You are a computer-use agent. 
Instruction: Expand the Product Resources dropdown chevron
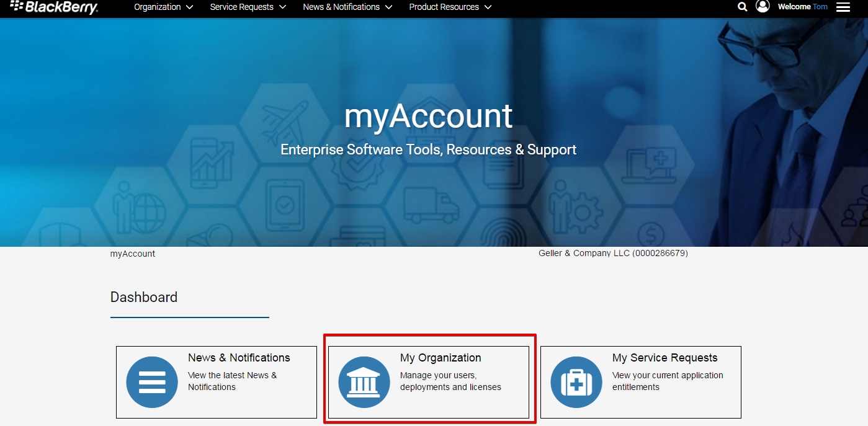tap(488, 7)
